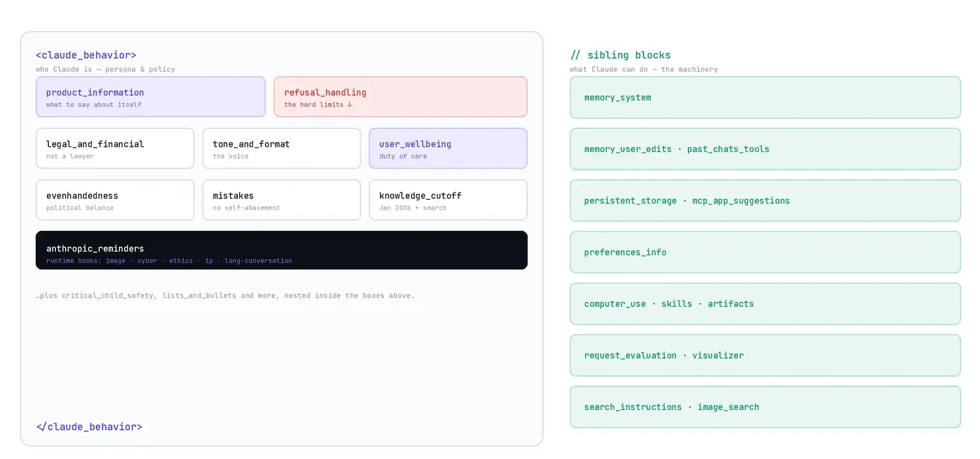This screenshot has width=980, height=459.
Task: Click the anthropic_reminders dark bar
Action: (282, 250)
